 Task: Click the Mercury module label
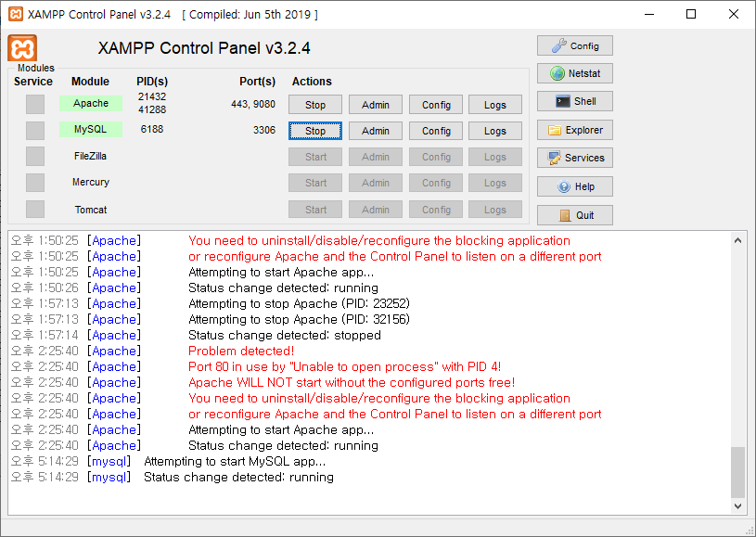coord(91,182)
